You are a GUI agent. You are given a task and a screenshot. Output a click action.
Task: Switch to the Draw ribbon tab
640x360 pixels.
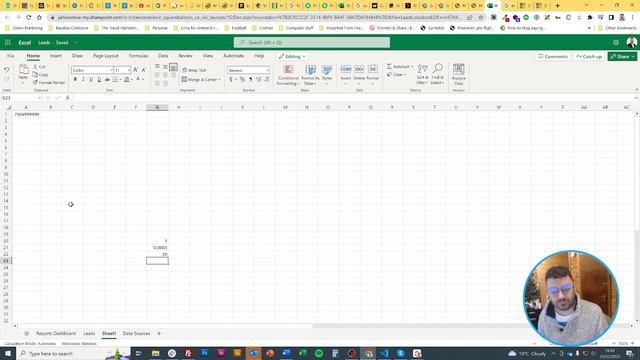point(77,56)
